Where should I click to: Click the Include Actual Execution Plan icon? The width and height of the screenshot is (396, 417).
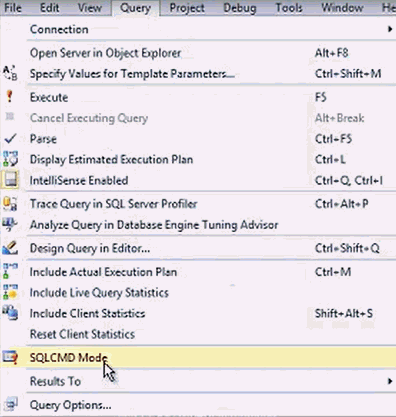pos(10,271)
